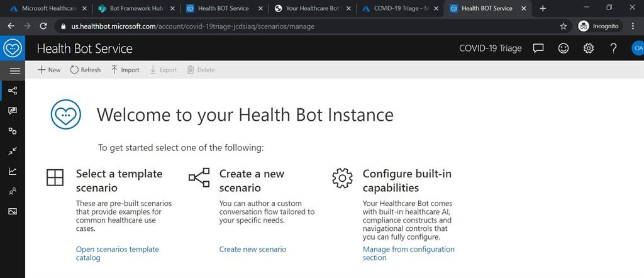Switch to the Your Healthcare Bot tab
644x278 pixels.
(x=311, y=8)
